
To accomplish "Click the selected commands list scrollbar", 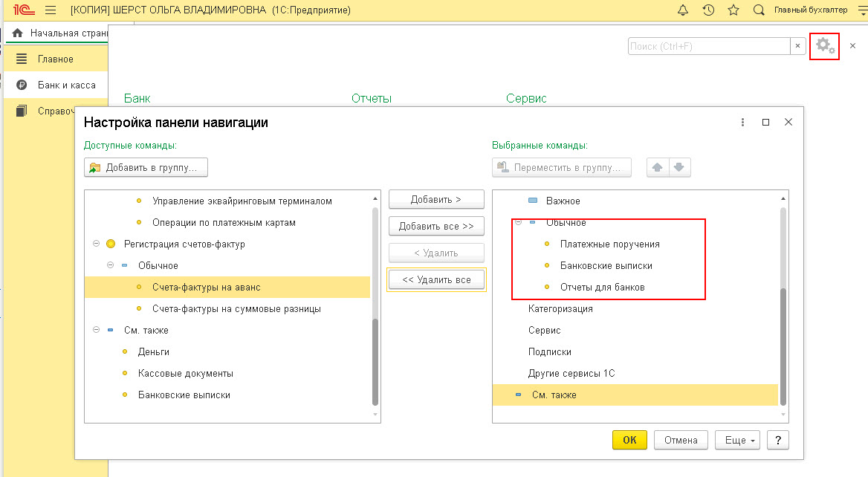I will 783,305.
